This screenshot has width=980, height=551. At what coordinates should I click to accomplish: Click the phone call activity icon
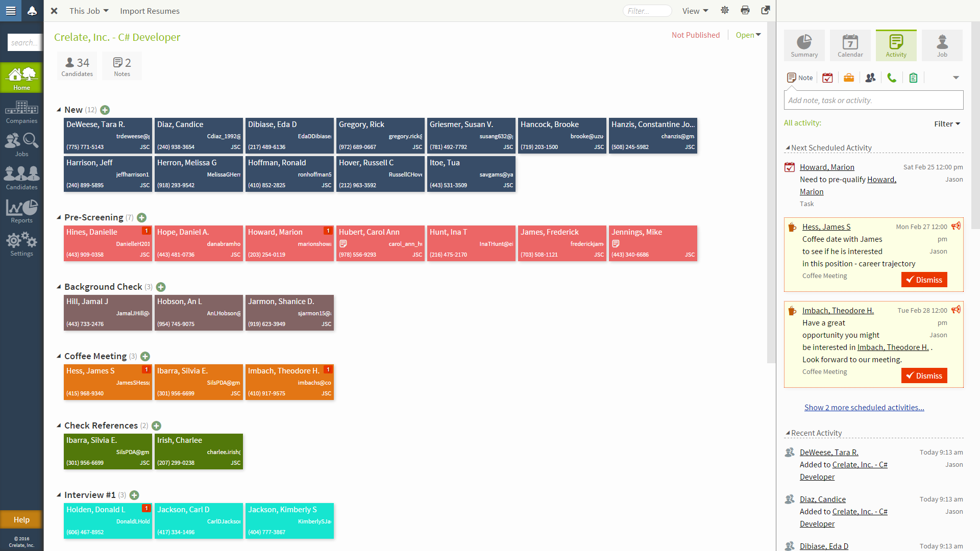(892, 78)
